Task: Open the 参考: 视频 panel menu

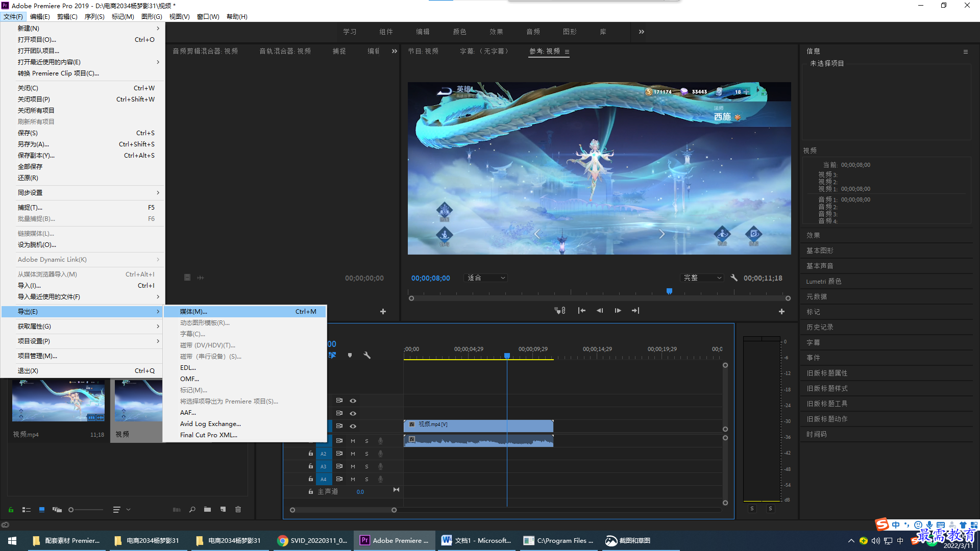Action: [x=567, y=52]
